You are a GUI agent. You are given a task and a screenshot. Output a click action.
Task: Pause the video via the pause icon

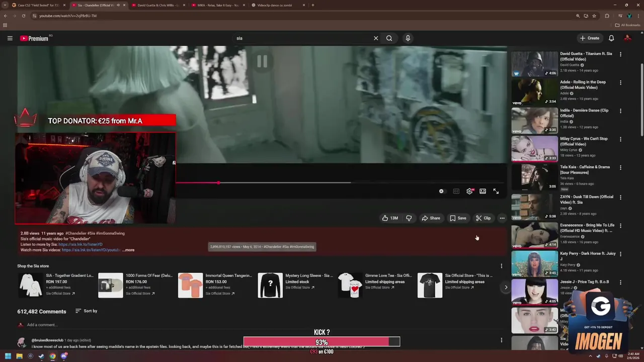[x=262, y=61]
